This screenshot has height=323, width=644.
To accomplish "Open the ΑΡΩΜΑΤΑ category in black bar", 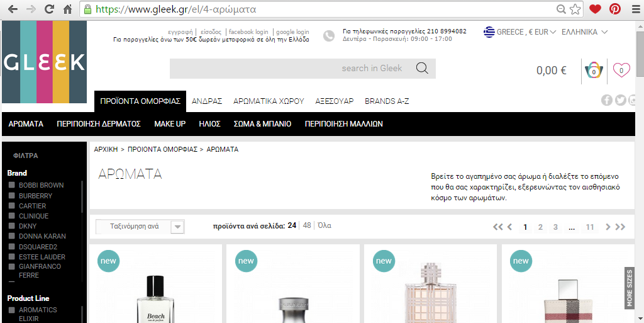I will [26, 123].
